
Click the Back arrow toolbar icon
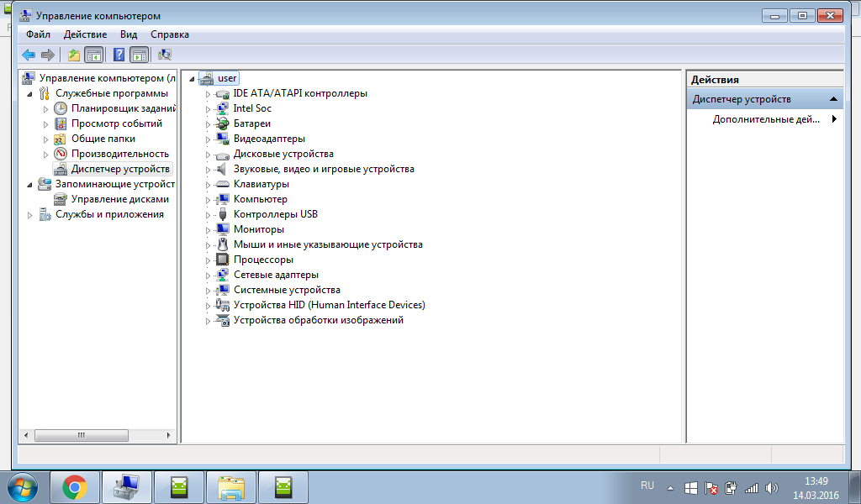pyautogui.click(x=29, y=55)
